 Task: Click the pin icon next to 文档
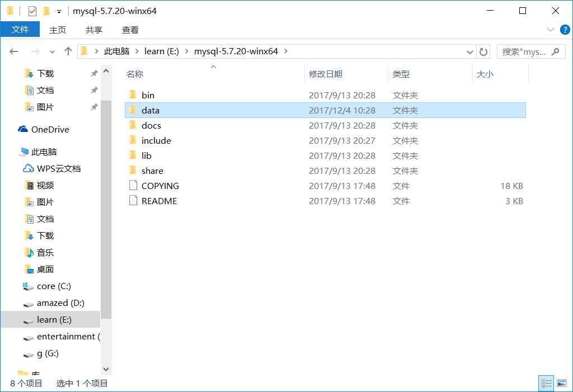[94, 90]
